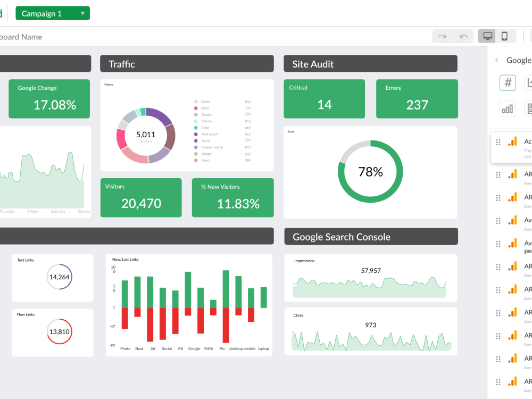
Task: Click the Paid Search legend entry
Action: (210, 135)
